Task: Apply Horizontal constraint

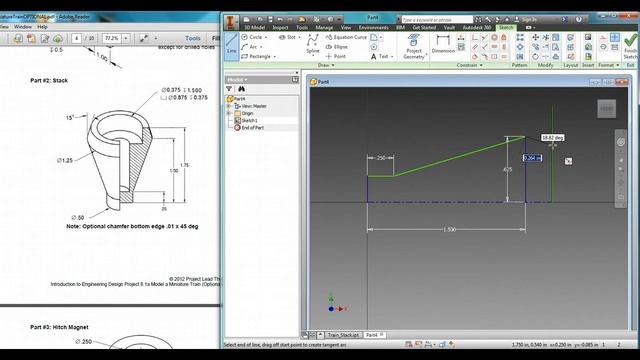Action: coord(494,47)
